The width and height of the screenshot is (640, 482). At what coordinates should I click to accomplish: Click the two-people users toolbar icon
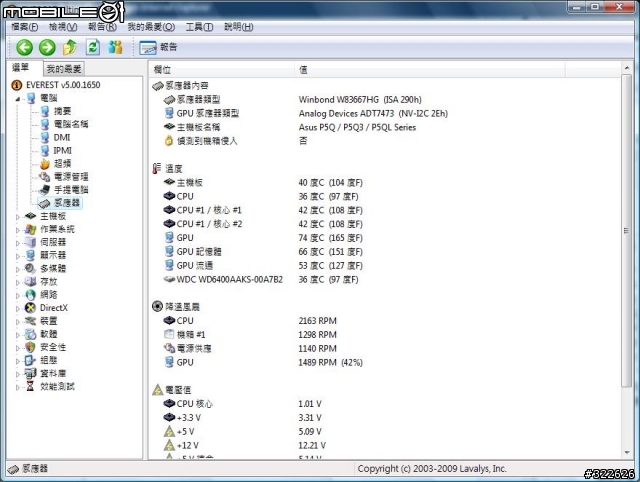click(x=116, y=47)
